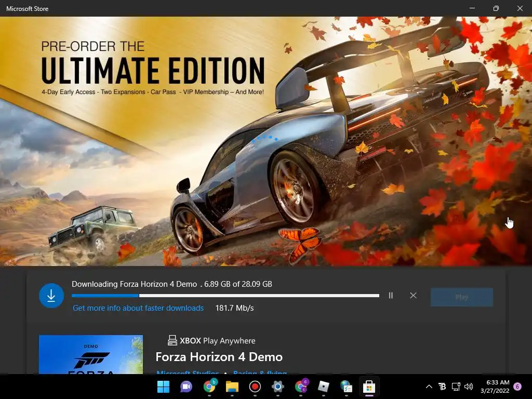This screenshot has width=532, height=399.
Task: Open the Settings gear taskbar icon
Action: pyautogui.click(x=277, y=387)
